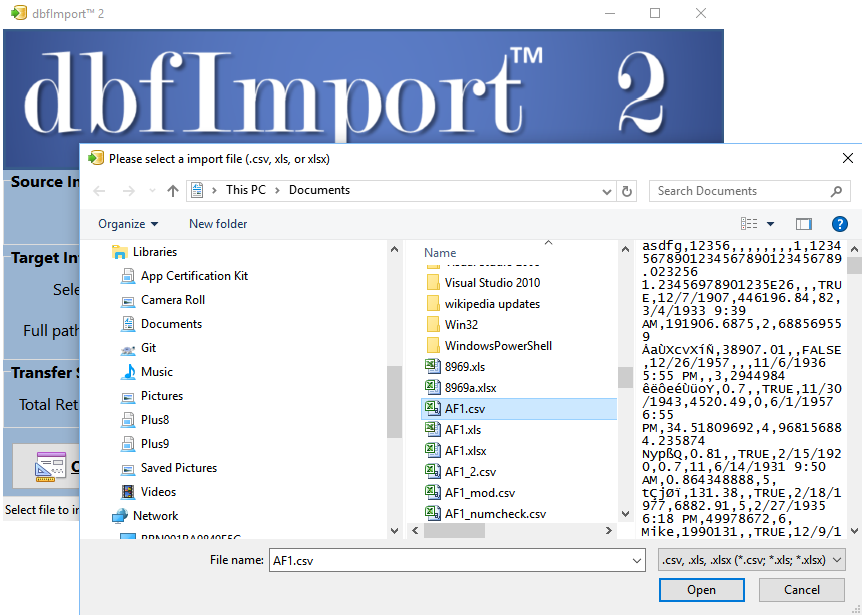Select the Win32 folder

(461, 325)
